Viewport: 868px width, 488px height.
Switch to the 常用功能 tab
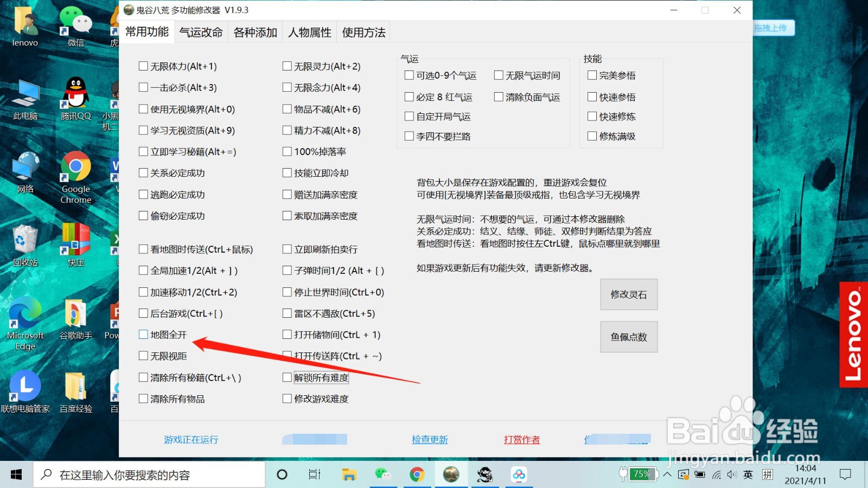146,32
